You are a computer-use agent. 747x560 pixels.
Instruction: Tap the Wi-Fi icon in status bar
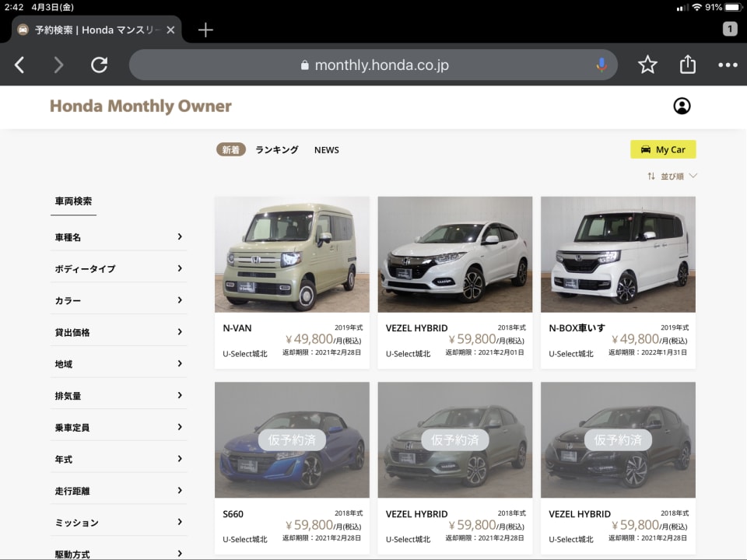697,7
